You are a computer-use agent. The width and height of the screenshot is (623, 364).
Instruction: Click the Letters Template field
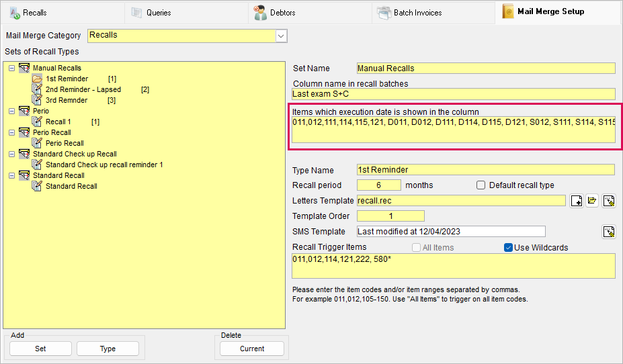[x=461, y=200]
